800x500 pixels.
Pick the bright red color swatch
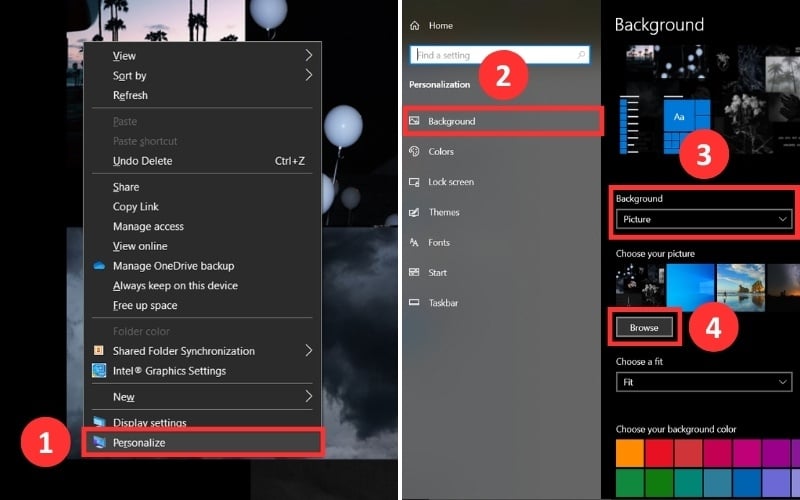(x=659, y=453)
